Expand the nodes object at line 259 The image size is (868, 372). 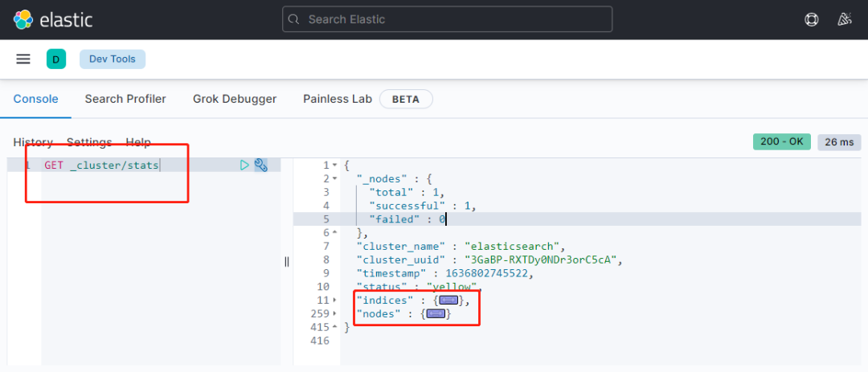pyautogui.click(x=334, y=314)
